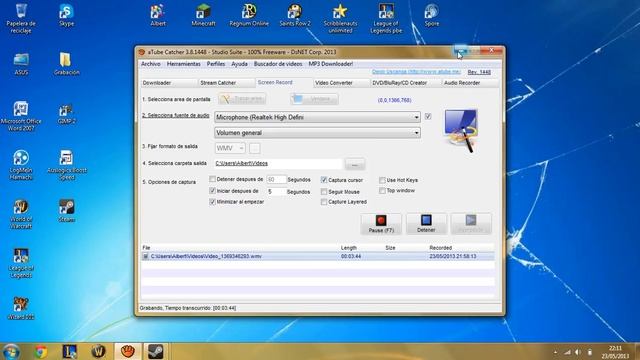Open the atube.me license link
Screen dimensions: 640x360
pyautogui.click(x=416, y=72)
